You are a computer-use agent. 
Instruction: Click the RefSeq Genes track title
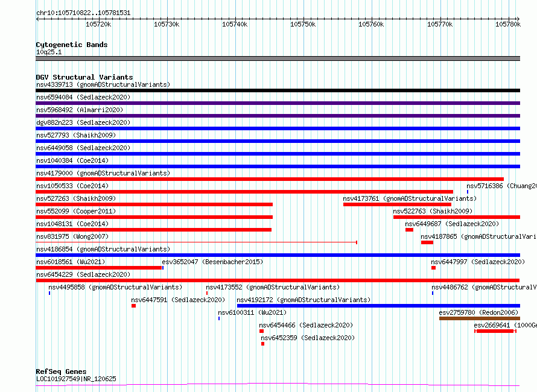point(61,371)
